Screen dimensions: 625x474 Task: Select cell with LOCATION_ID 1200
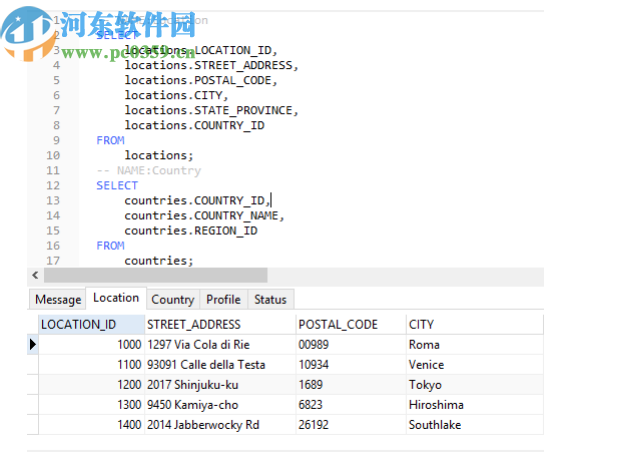[91, 384]
